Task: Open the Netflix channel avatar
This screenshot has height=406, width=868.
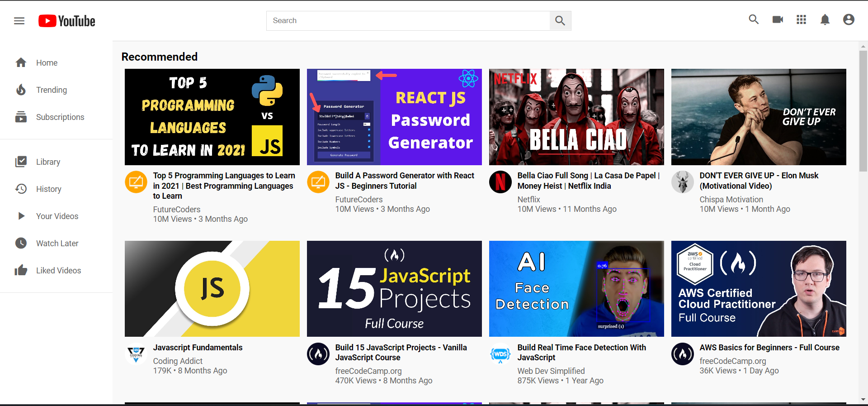Action: click(x=500, y=182)
